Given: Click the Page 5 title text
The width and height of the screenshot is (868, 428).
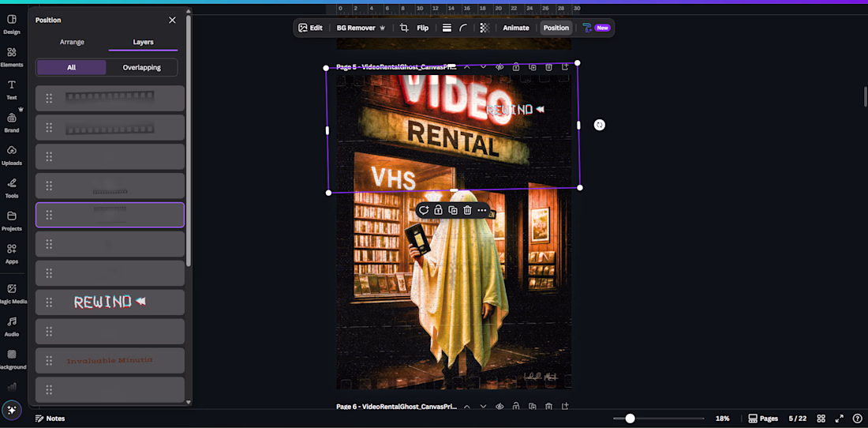Looking at the screenshot, I should click(396, 67).
